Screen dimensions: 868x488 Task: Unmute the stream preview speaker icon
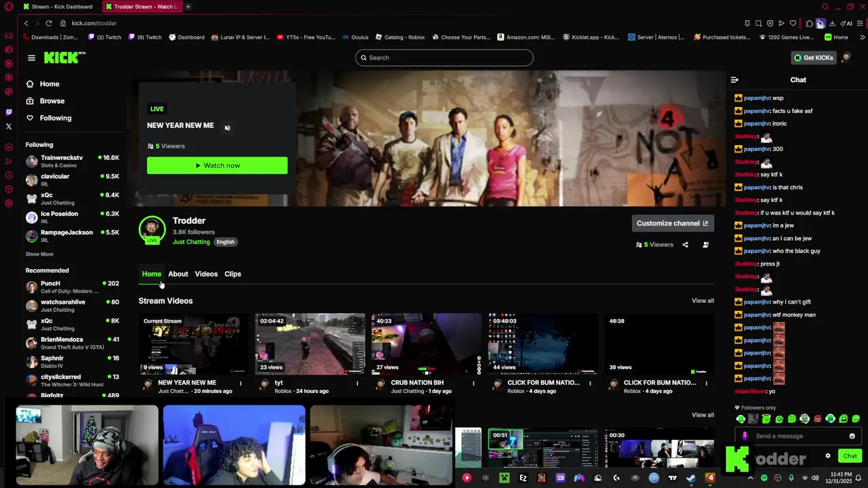click(x=227, y=128)
